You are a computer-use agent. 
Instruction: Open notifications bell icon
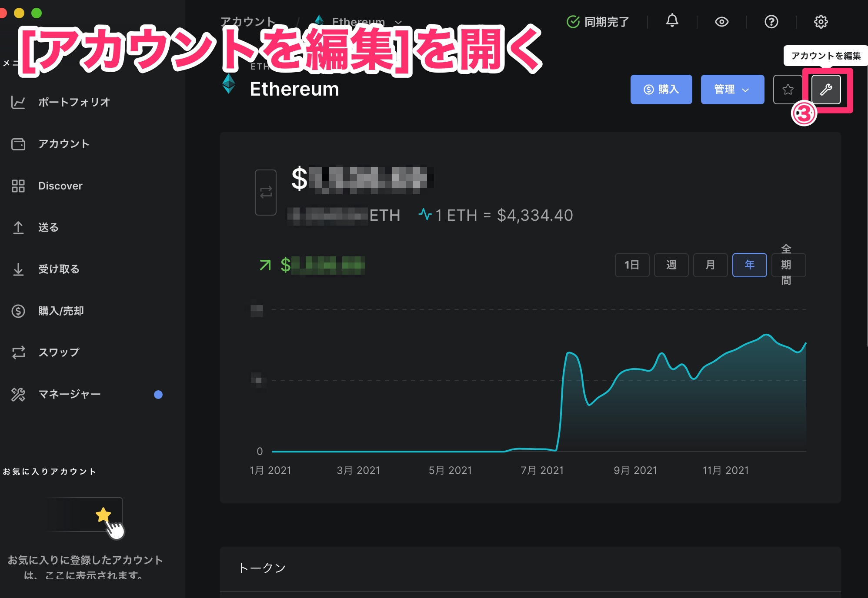(x=672, y=21)
